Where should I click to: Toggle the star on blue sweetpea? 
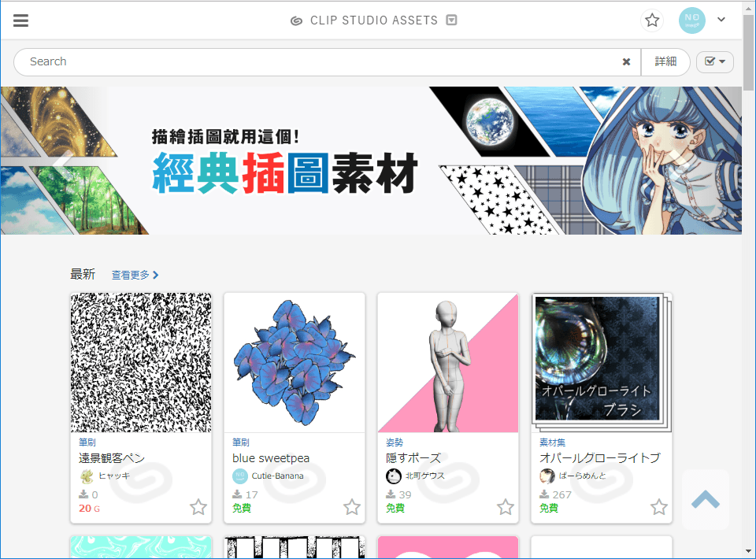(352, 508)
